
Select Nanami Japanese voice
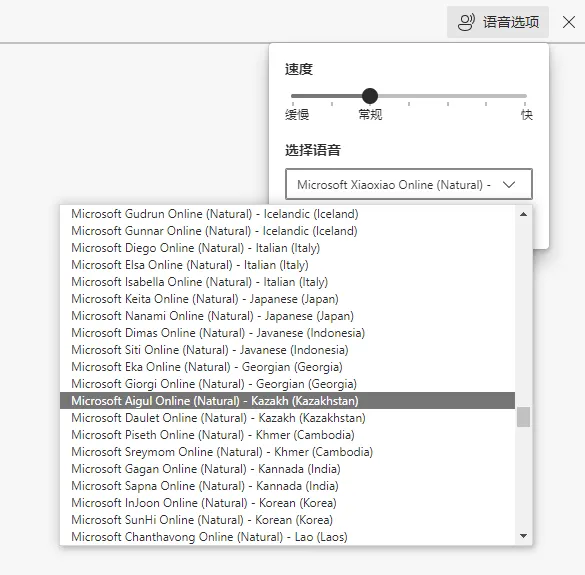[x=287, y=316]
